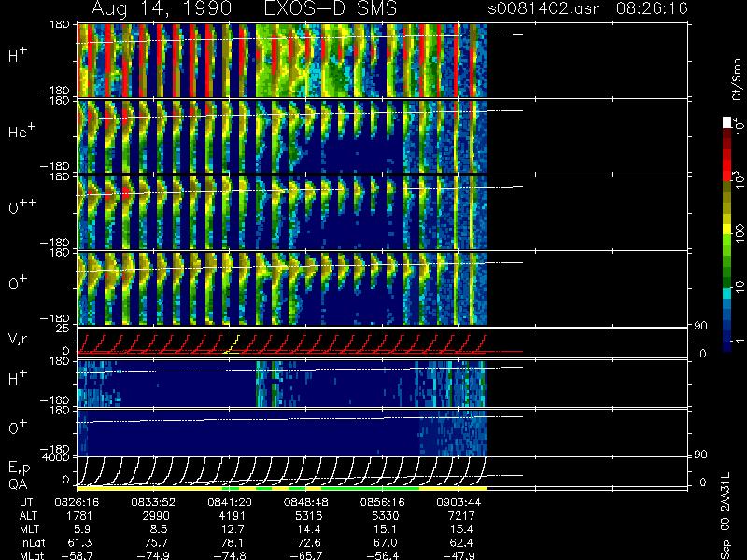Select the "UT" row header
This screenshot has width=747, height=560.
point(27,502)
